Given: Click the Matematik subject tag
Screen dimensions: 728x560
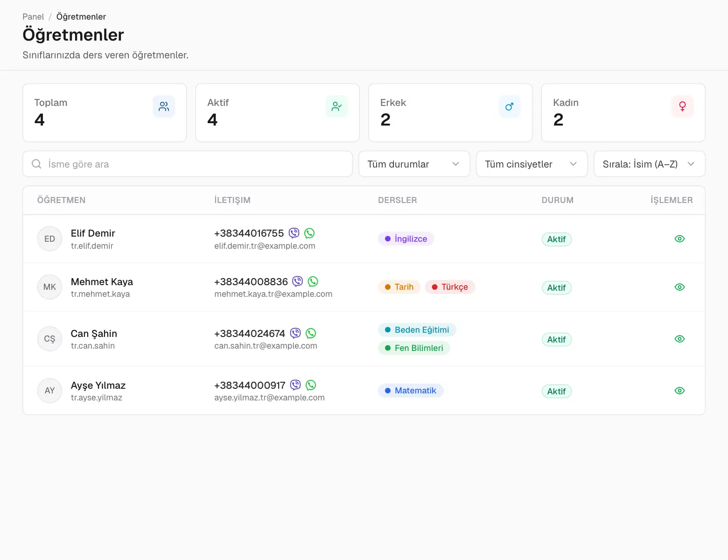Looking at the screenshot, I should [411, 391].
